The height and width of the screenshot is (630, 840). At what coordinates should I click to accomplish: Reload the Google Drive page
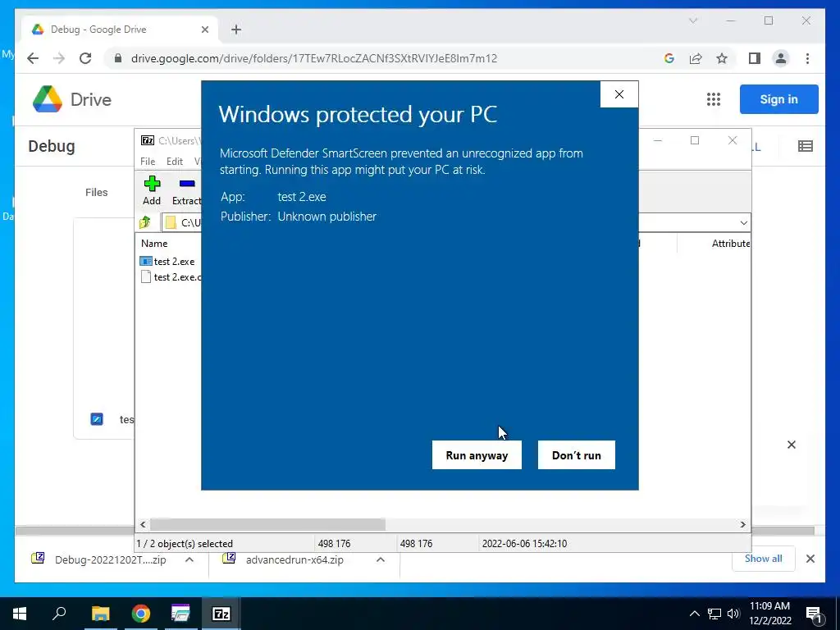[x=85, y=58]
